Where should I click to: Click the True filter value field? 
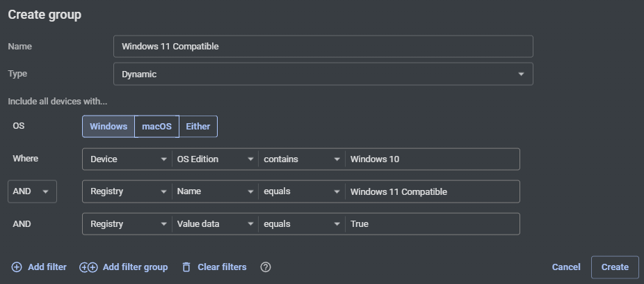[x=433, y=224]
